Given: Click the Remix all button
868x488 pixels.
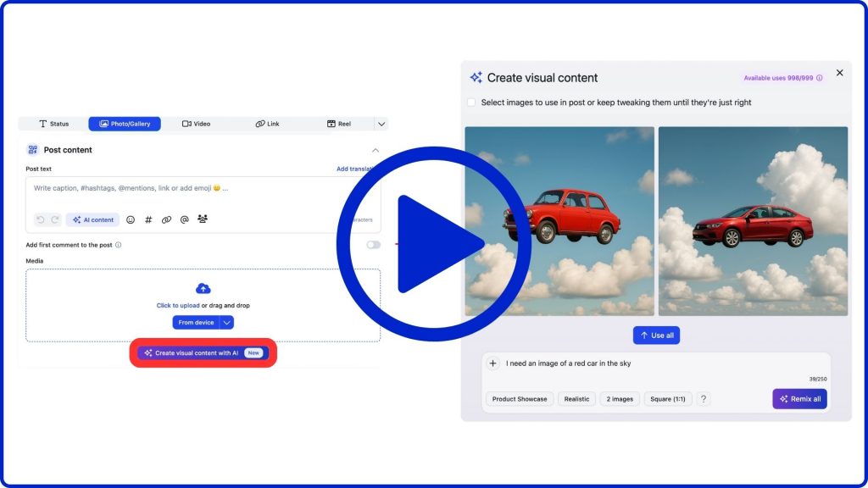Looking at the screenshot, I should click(x=799, y=399).
